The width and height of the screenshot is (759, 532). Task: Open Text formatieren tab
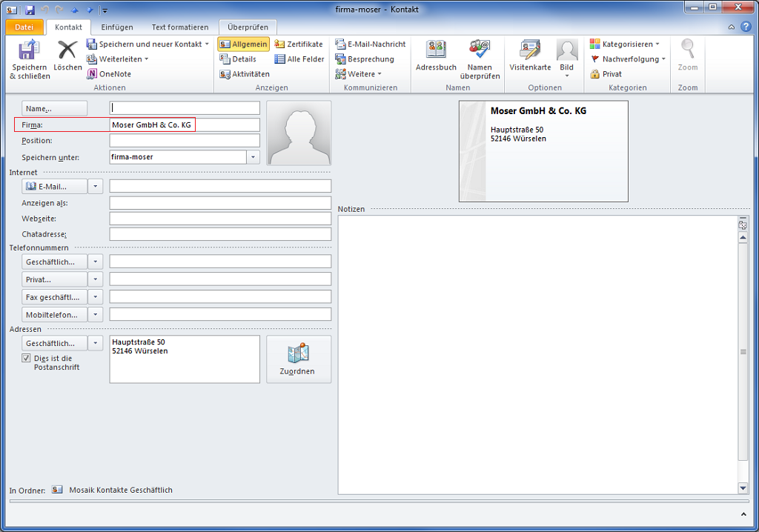pos(180,27)
